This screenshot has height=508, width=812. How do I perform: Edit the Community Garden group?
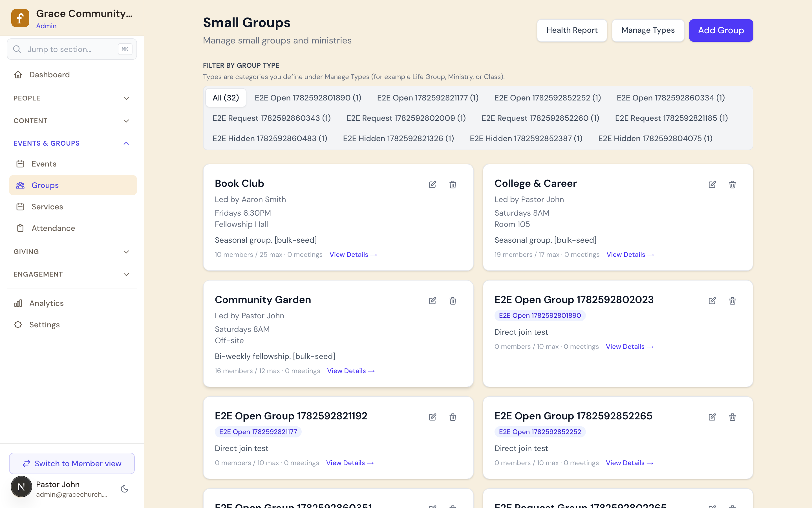tap(433, 301)
